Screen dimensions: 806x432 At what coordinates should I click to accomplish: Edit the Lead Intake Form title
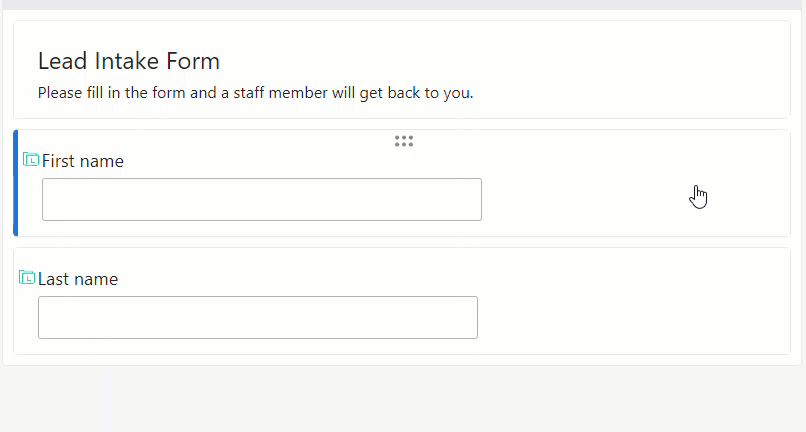point(129,61)
